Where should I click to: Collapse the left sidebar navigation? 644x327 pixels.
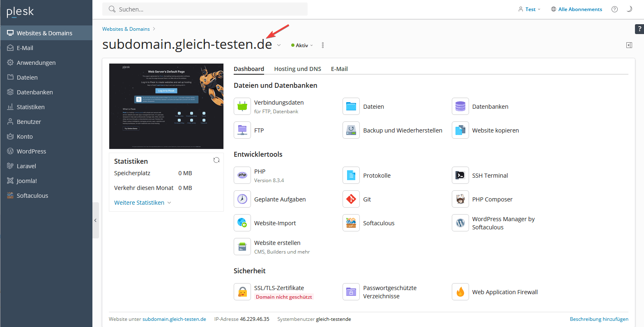click(x=95, y=220)
